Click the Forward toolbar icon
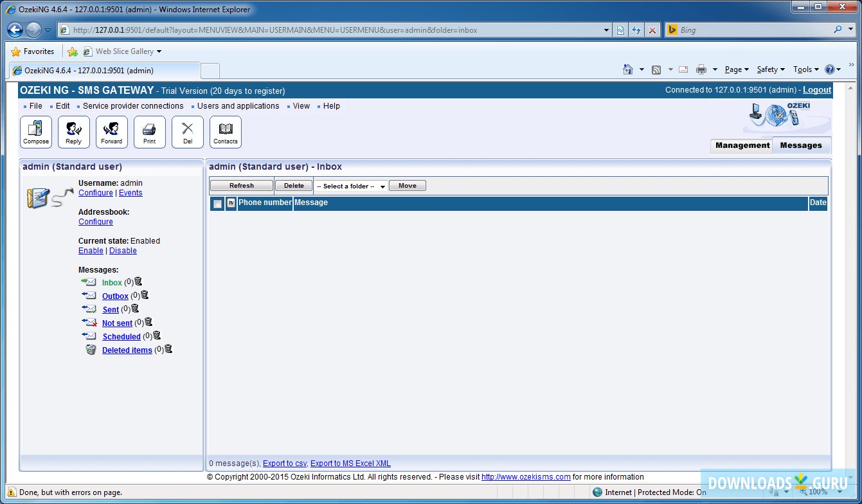The image size is (862, 504). click(x=112, y=132)
